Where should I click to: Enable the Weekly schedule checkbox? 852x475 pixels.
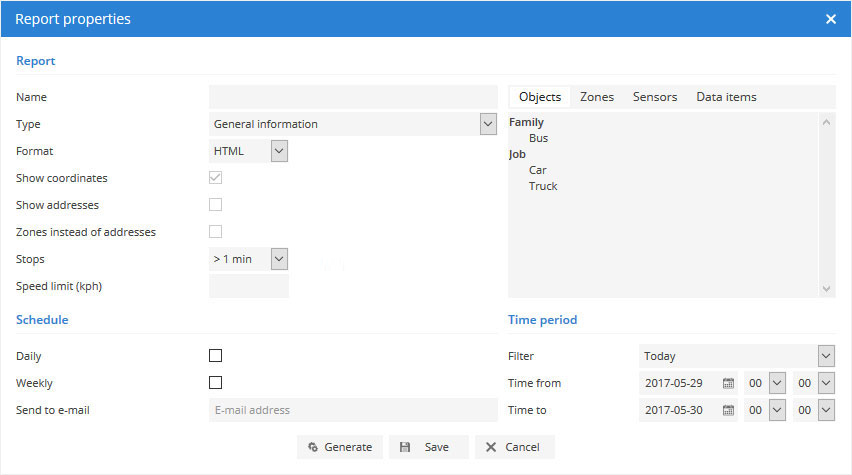[215, 383]
